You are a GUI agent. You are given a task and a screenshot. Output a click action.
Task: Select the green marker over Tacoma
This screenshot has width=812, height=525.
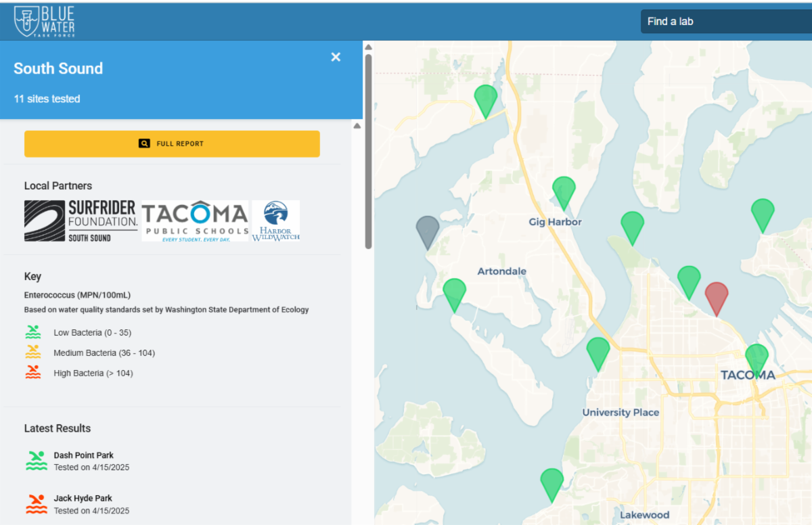point(757,357)
